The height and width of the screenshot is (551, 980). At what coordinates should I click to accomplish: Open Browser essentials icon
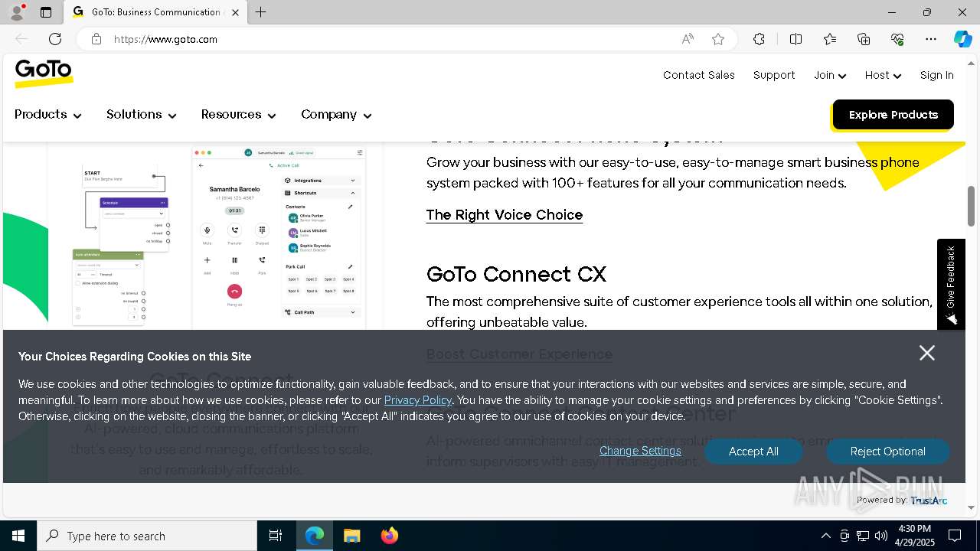(897, 39)
